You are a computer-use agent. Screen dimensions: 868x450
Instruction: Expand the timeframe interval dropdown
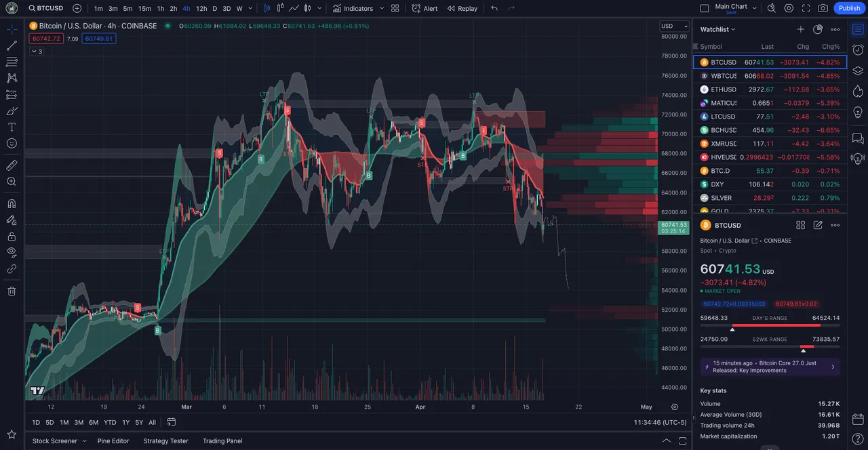(x=250, y=8)
